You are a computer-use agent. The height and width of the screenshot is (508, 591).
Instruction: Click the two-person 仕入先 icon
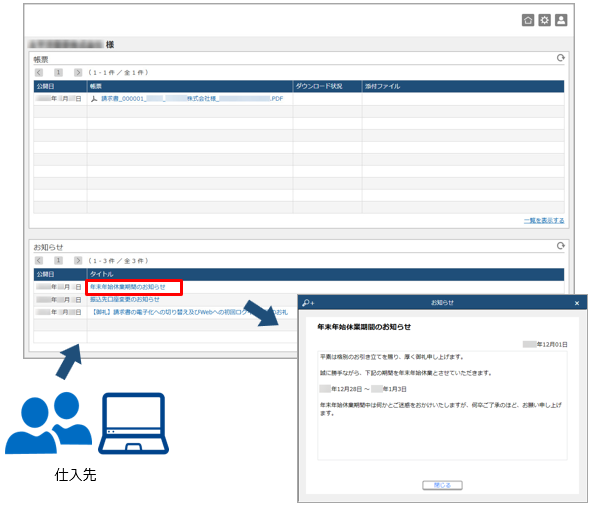click(x=48, y=422)
